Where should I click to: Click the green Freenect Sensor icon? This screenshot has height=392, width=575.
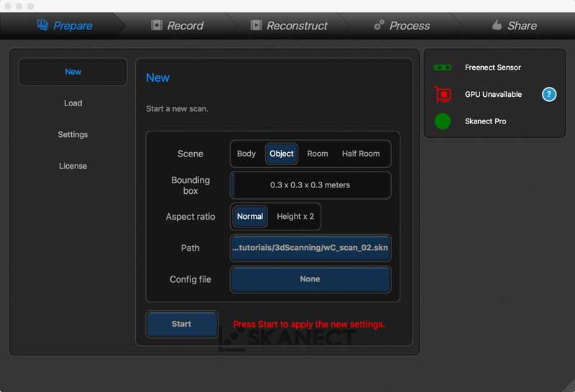pos(443,67)
